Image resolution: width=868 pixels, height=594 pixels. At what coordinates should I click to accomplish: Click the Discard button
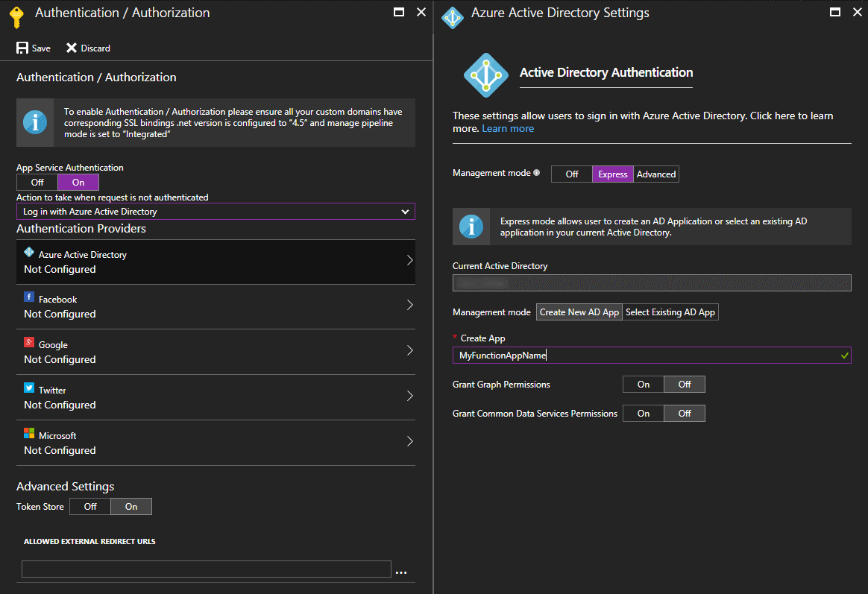click(88, 48)
